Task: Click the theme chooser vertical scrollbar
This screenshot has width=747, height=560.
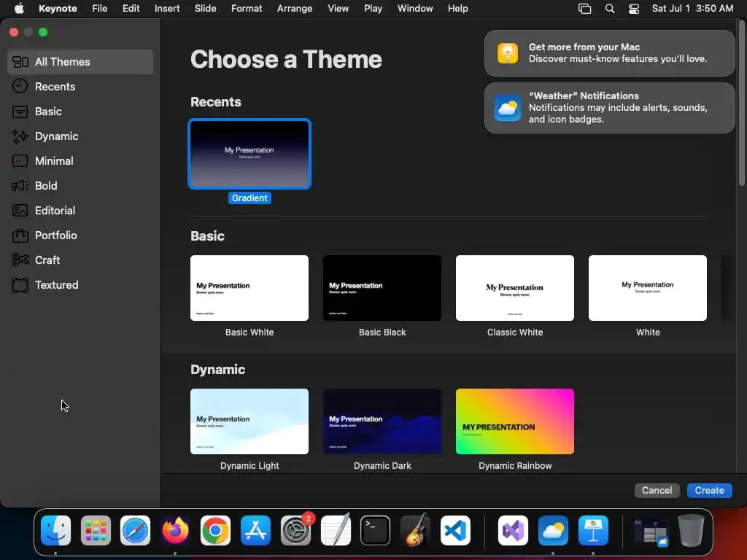Action: pos(741,104)
